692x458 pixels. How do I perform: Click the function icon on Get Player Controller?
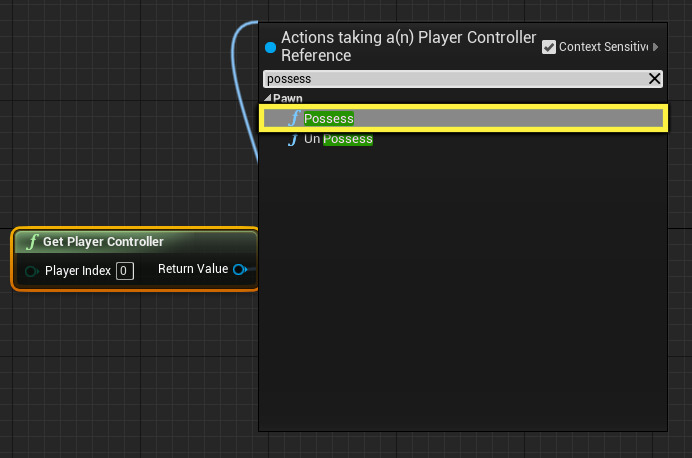coord(32,241)
